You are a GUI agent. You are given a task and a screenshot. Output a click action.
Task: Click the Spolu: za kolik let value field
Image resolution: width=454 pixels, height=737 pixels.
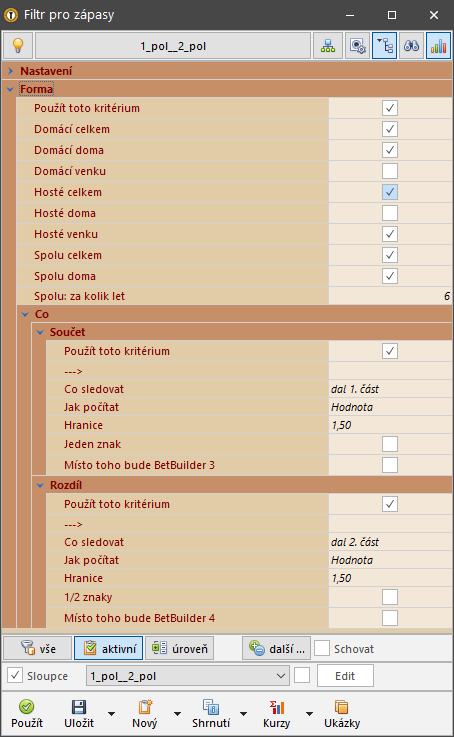390,296
